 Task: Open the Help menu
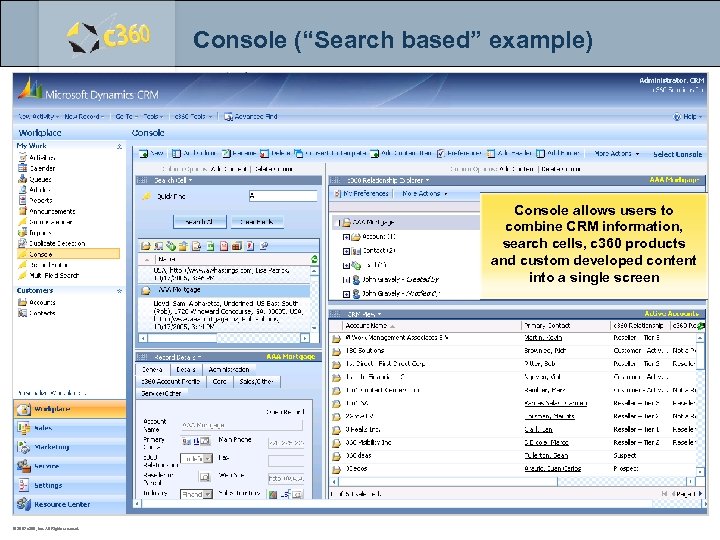688,117
